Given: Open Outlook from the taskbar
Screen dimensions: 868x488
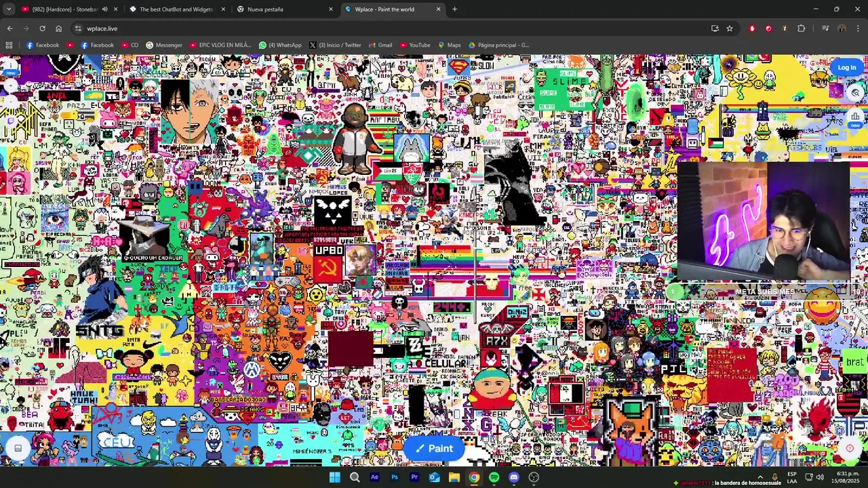Looking at the screenshot, I should pyautogui.click(x=434, y=477).
